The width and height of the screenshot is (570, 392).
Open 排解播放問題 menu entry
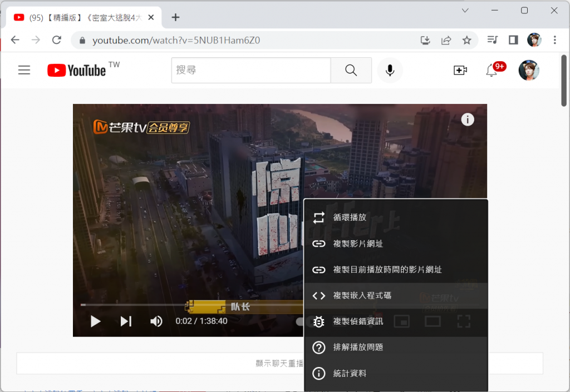pos(396,348)
